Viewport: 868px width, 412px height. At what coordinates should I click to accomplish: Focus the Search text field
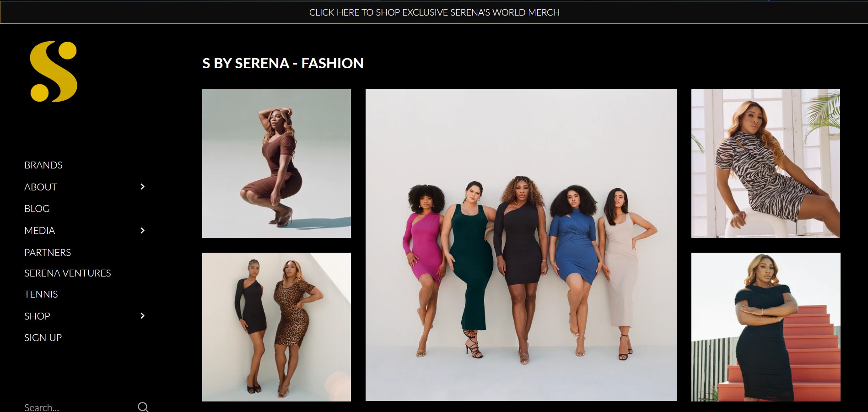tap(78, 407)
